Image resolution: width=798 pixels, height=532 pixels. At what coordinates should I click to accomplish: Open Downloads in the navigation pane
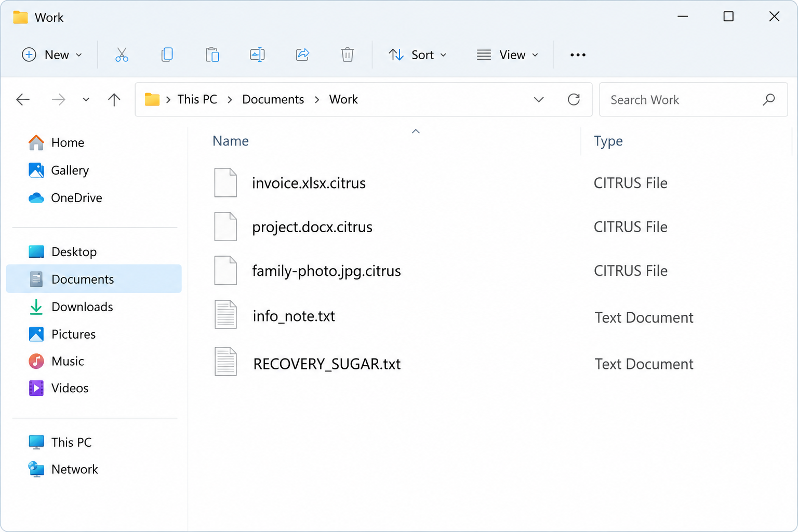point(94,307)
